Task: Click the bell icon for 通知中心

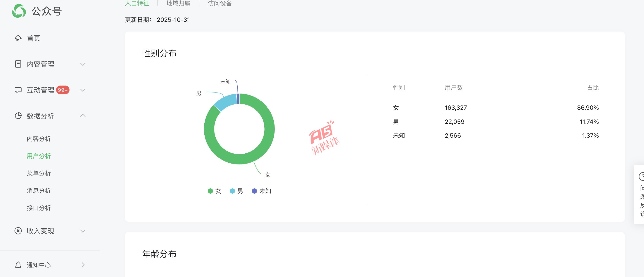Action: point(18,265)
